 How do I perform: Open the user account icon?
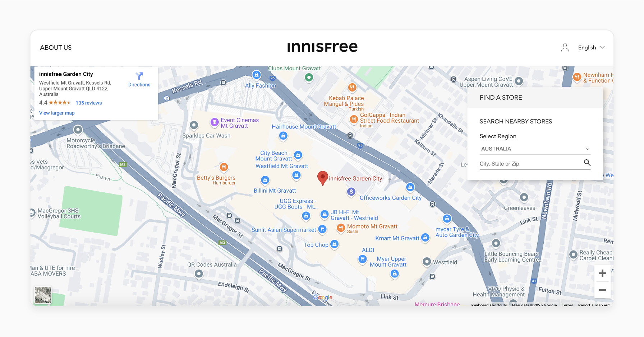coord(565,47)
